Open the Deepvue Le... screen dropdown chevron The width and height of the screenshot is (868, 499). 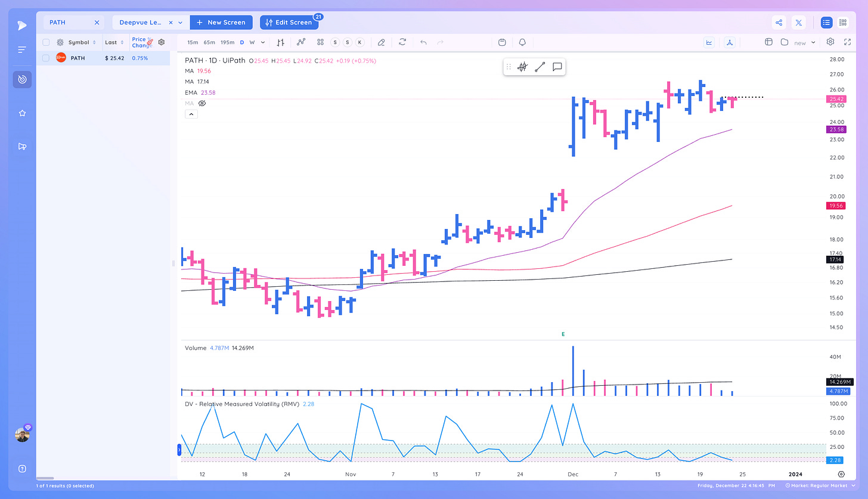pyautogui.click(x=181, y=23)
